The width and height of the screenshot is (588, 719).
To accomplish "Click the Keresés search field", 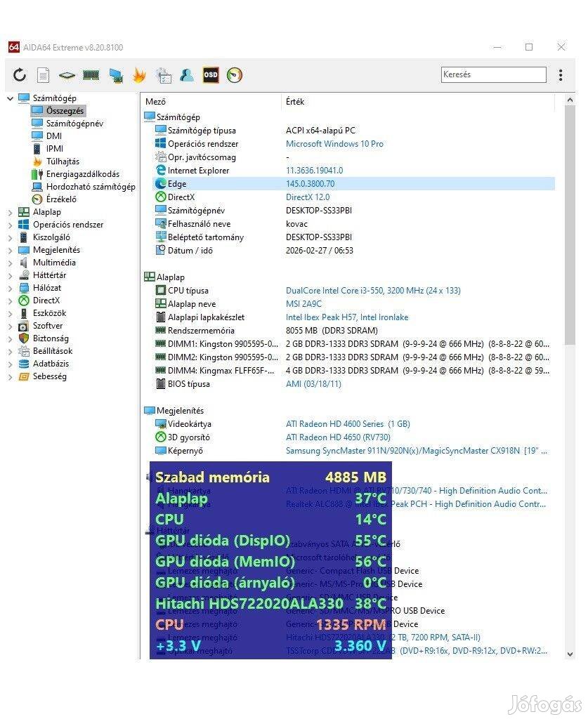I will tap(493, 75).
